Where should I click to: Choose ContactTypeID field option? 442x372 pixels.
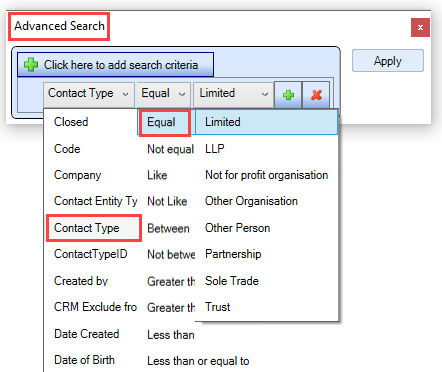(x=91, y=254)
